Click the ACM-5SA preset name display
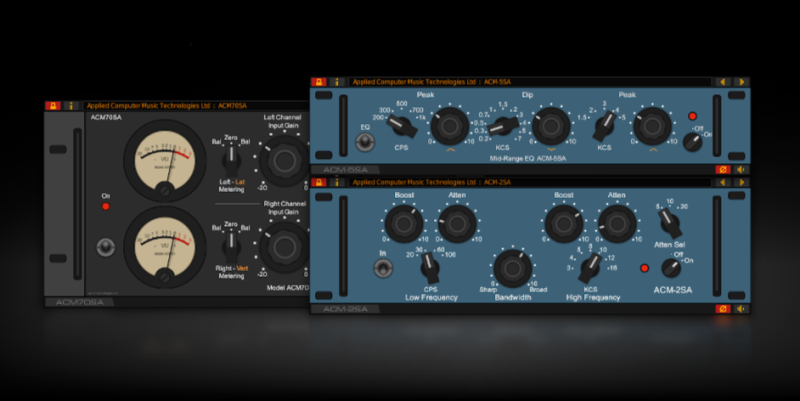Image resolution: width=800 pixels, height=401 pixels. point(530,82)
